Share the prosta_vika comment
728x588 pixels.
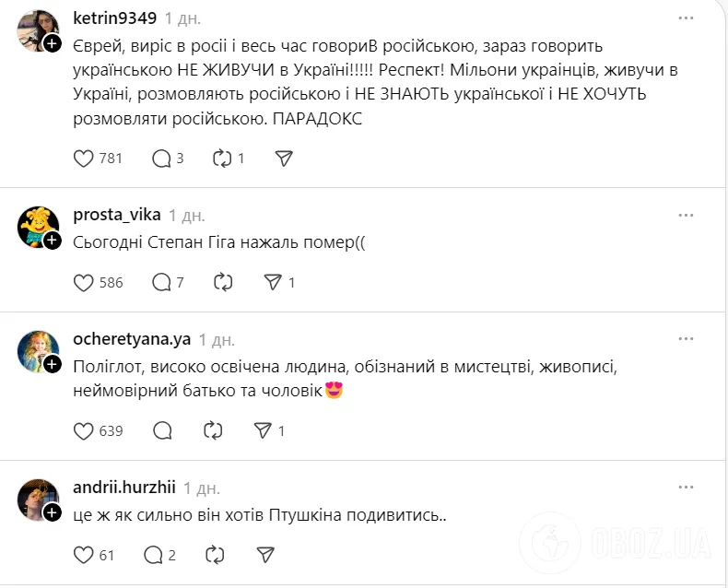(272, 282)
